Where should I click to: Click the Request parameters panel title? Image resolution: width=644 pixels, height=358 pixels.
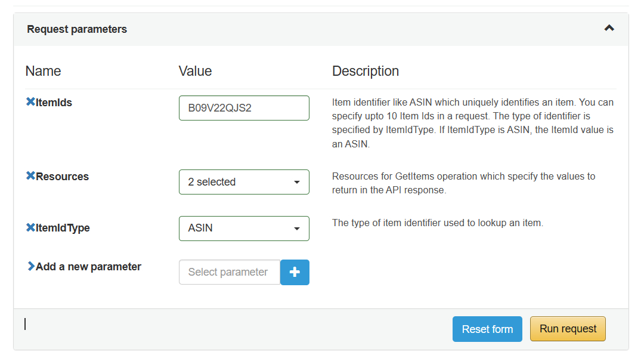point(77,29)
